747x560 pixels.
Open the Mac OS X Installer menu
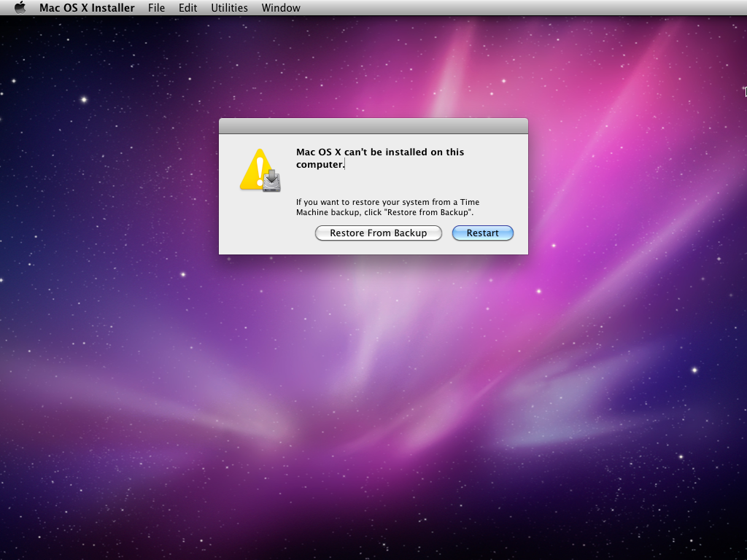coord(88,8)
